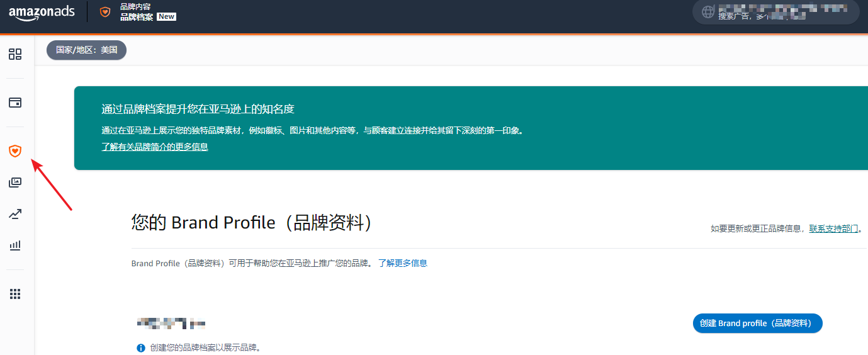The image size is (868, 355).
Task: Click the 联系支持部门 link
Action: coord(833,228)
